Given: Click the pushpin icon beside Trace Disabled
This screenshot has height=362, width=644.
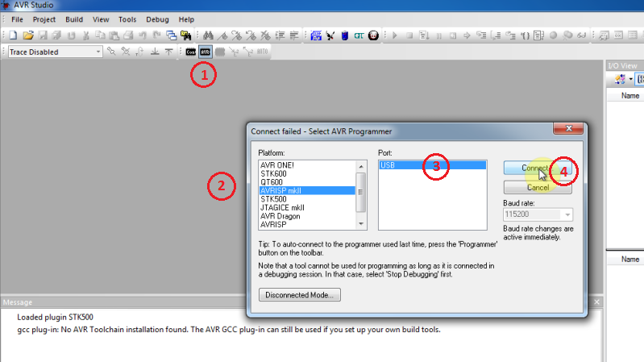Looking at the screenshot, I should [111, 52].
